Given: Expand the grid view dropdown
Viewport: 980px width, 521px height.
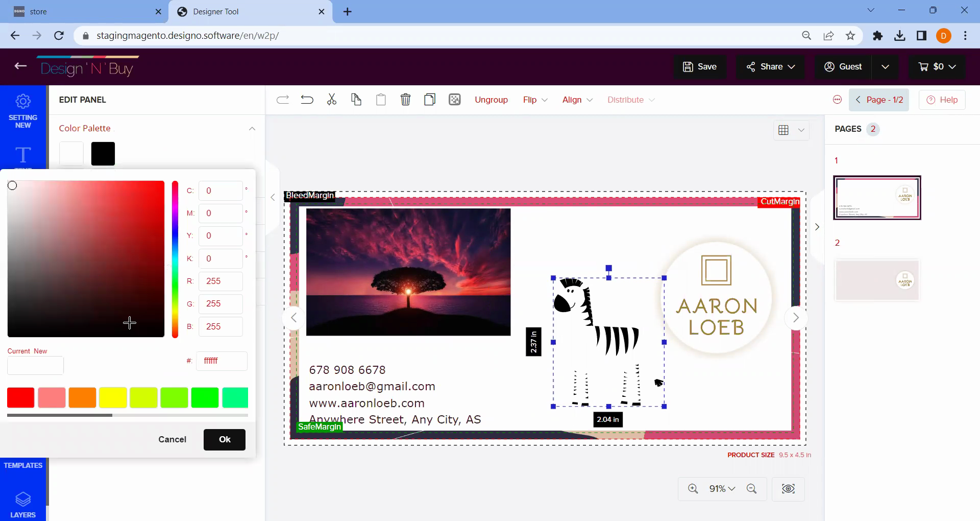Looking at the screenshot, I should 801,130.
